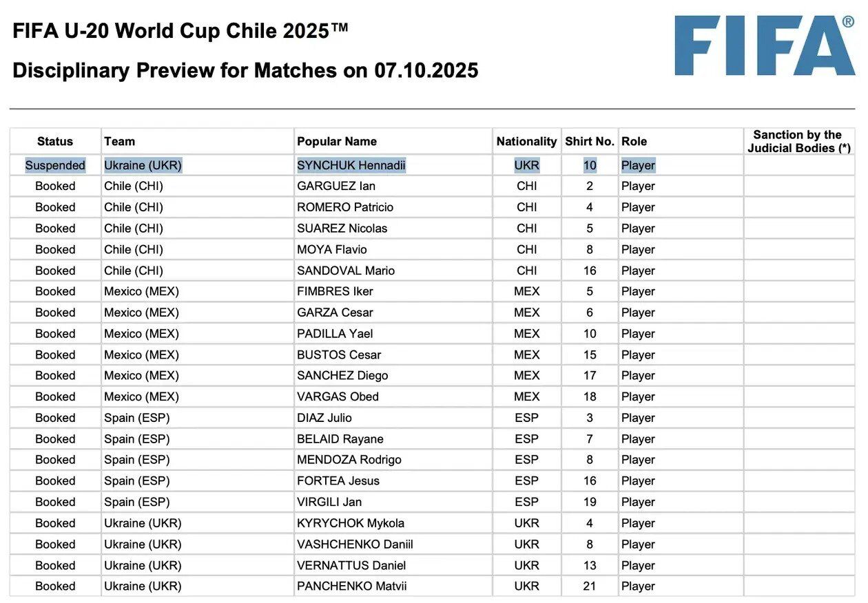Click the FIFA logo

coord(765,45)
